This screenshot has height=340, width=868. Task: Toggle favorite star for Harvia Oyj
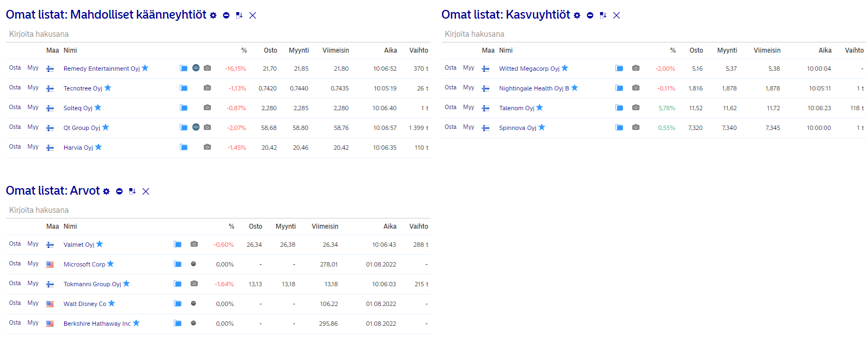click(99, 147)
